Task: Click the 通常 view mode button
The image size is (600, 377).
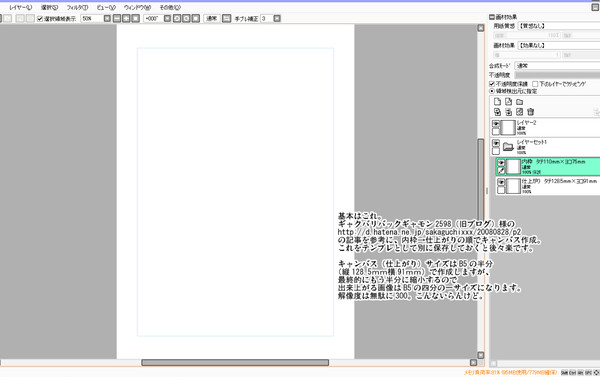Action: [x=212, y=18]
